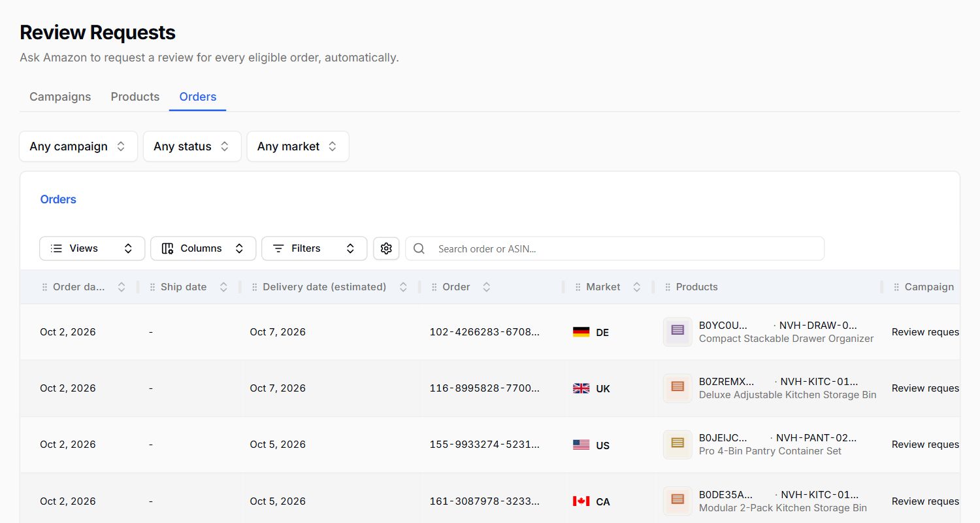Click SKU NVH-PANT-02... in the US row
980x523 pixels.
817,438
